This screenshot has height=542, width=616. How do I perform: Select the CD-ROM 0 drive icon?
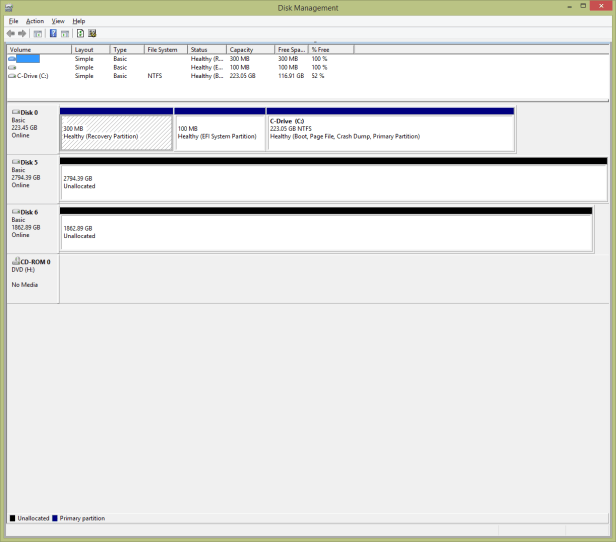click(x=15, y=261)
